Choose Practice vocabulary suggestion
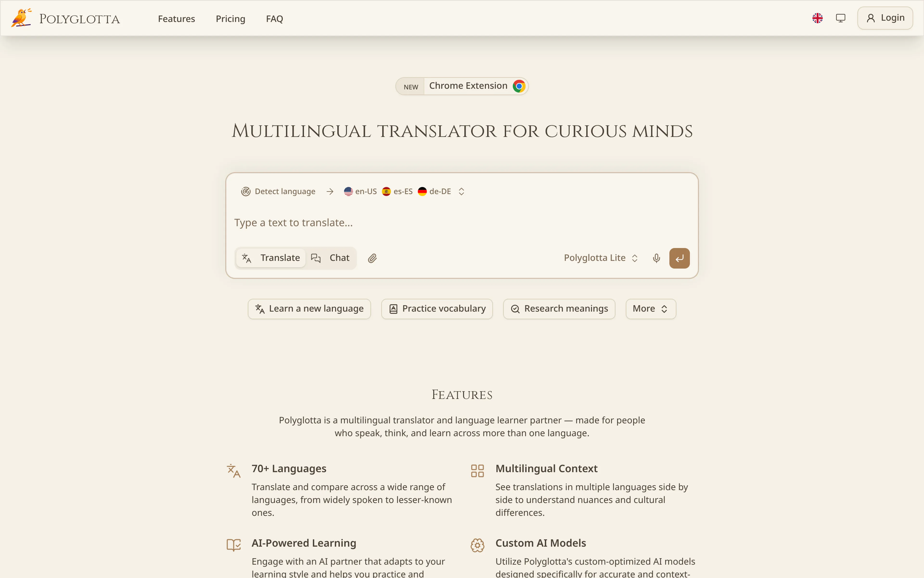This screenshot has height=578, width=924. click(437, 309)
